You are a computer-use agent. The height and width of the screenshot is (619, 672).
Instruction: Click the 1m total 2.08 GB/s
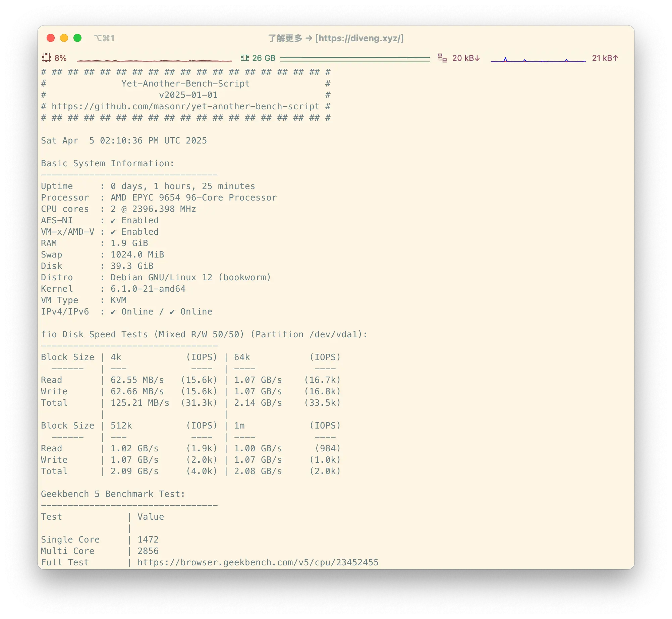click(x=258, y=471)
